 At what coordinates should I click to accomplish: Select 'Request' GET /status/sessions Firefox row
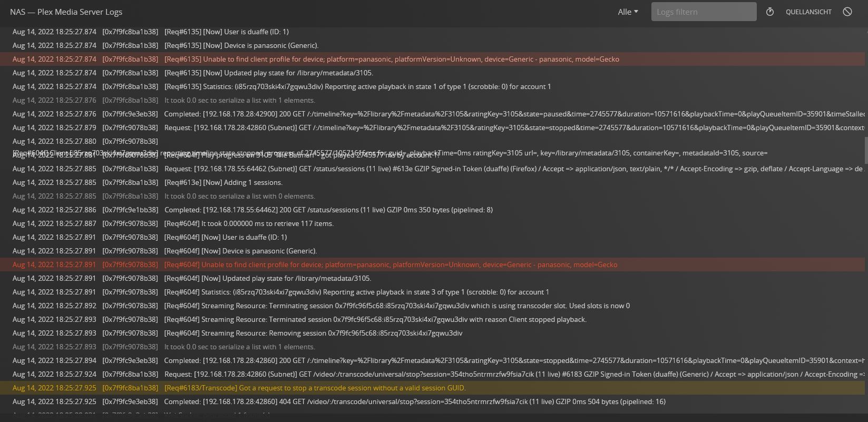coord(432,169)
